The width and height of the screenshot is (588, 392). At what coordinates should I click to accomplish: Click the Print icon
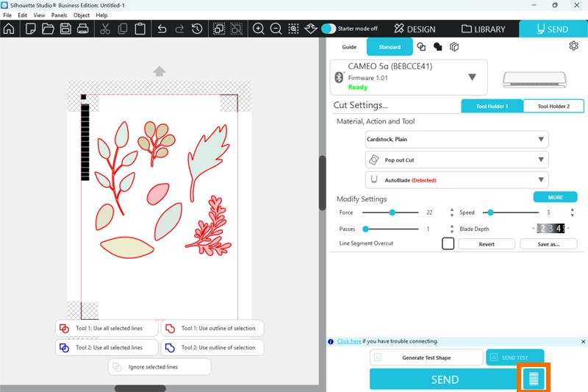[x=83, y=29]
